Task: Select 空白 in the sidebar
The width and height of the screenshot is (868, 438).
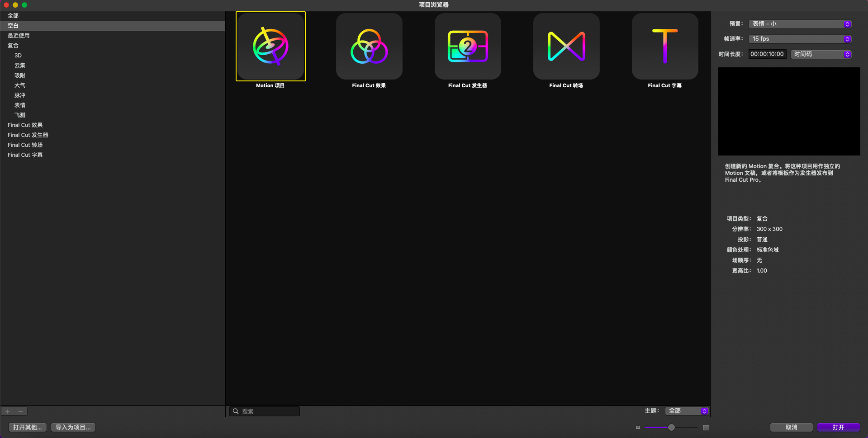Action: [113, 26]
